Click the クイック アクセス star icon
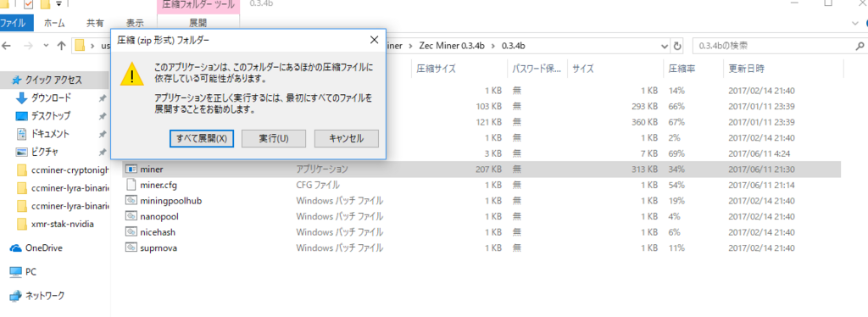The width and height of the screenshot is (868, 317). click(x=17, y=81)
